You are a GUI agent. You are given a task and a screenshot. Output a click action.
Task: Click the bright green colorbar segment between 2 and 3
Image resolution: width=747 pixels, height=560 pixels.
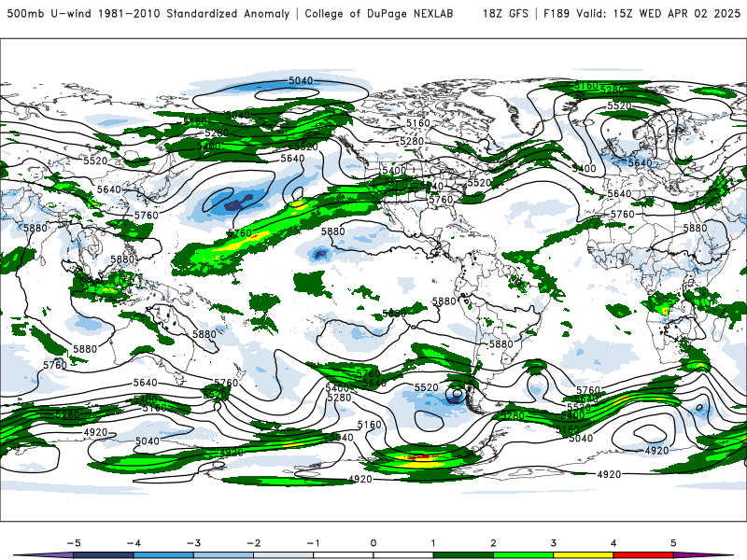point(524,555)
